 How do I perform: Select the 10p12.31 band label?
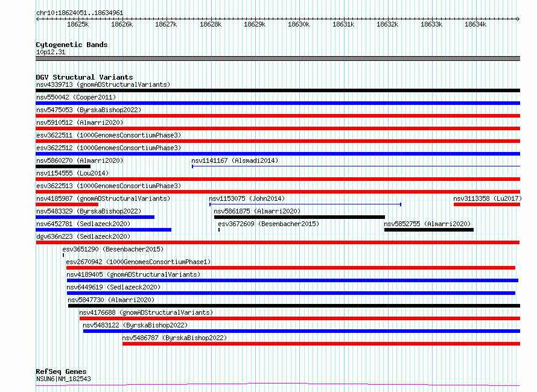point(51,52)
